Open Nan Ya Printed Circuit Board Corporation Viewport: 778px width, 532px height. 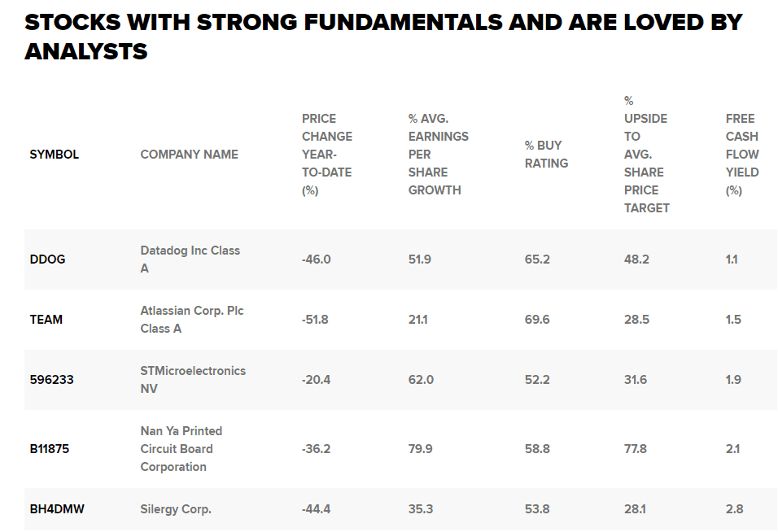click(x=181, y=449)
